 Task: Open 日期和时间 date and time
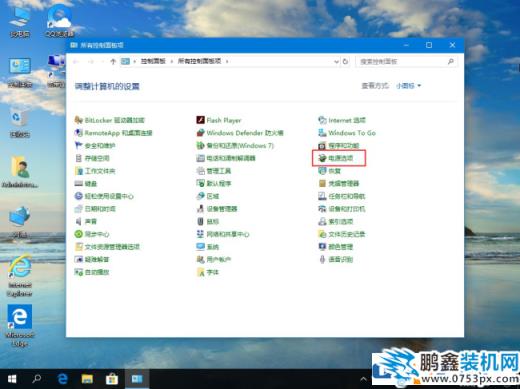pyautogui.click(x=95, y=209)
